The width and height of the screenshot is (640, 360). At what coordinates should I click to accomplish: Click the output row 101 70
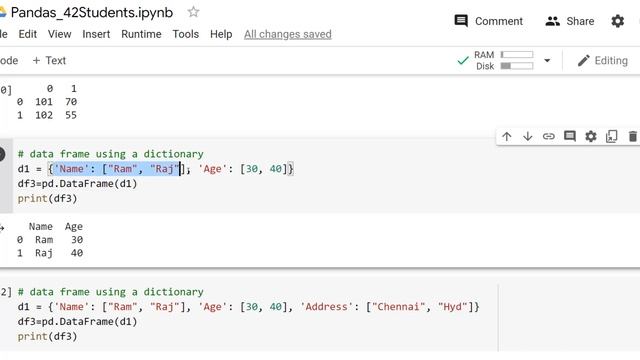(x=47, y=102)
